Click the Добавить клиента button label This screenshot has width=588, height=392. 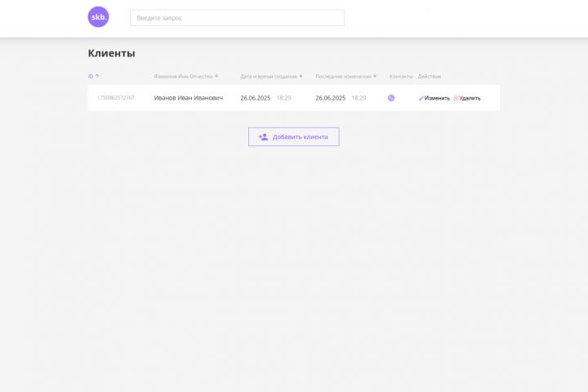pyautogui.click(x=300, y=137)
